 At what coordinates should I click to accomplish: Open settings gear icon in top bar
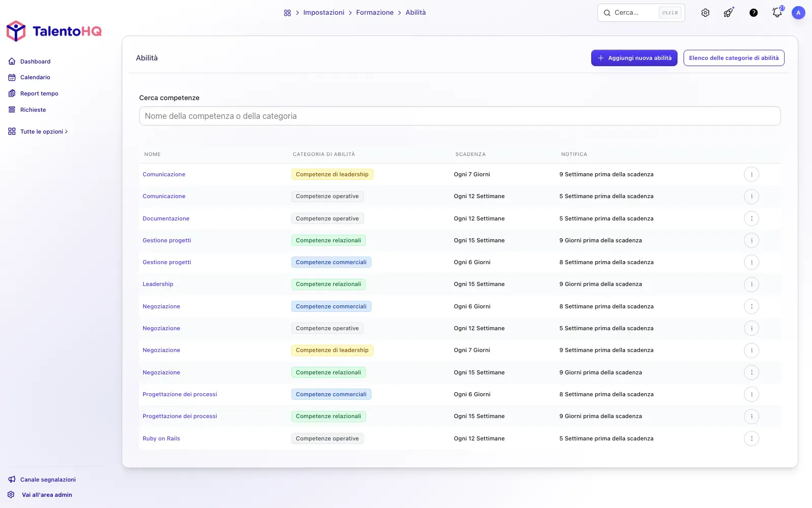[x=705, y=13]
